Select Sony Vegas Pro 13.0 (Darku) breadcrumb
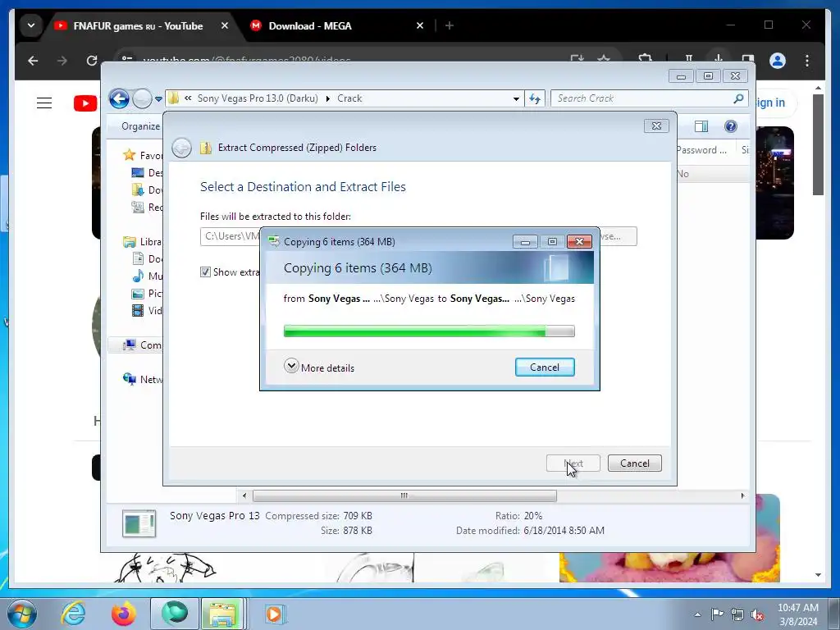 (257, 98)
